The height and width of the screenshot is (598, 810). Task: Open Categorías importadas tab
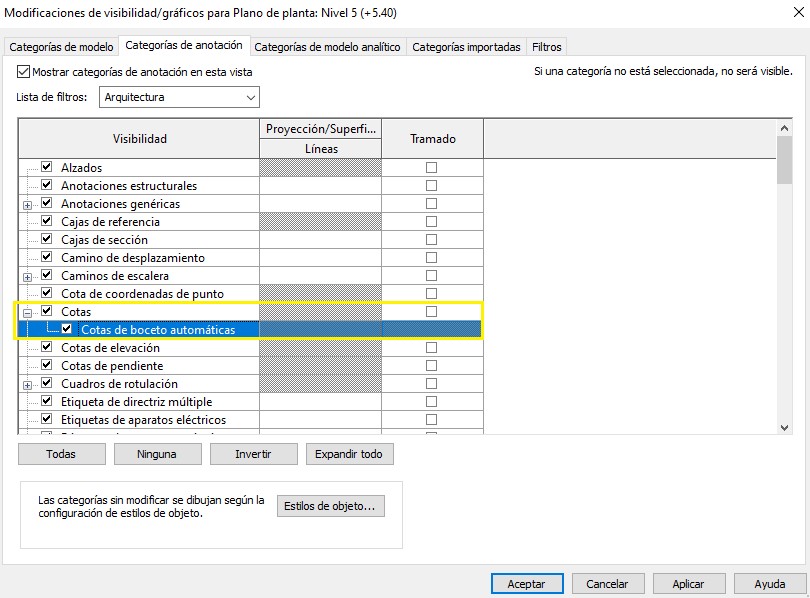[x=466, y=47]
